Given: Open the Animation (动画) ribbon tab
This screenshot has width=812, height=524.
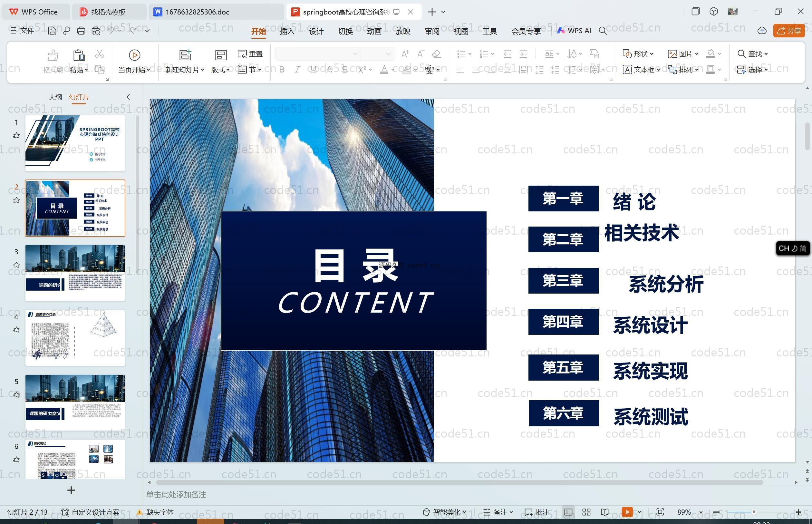Looking at the screenshot, I should 374,31.
